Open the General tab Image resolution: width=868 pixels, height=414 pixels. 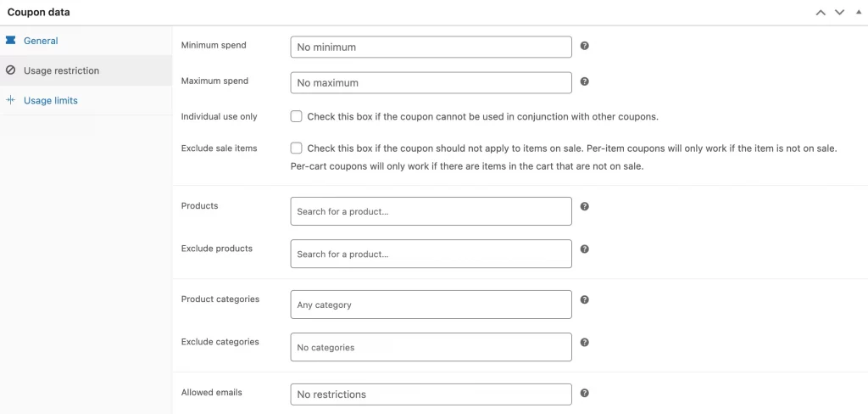86,41
